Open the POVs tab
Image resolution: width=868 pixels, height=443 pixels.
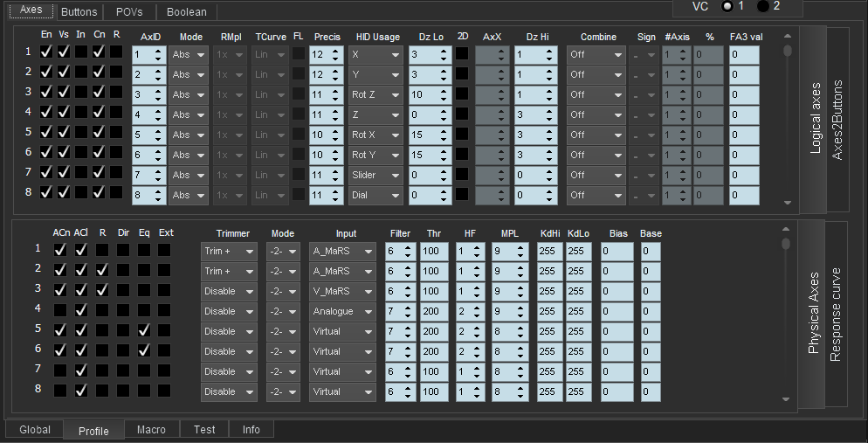[129, 11]
